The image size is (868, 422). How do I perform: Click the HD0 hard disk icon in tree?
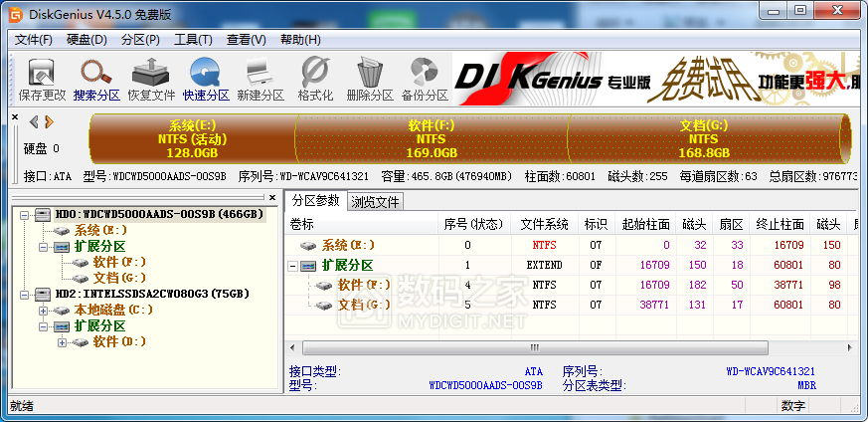click(43, 214)
